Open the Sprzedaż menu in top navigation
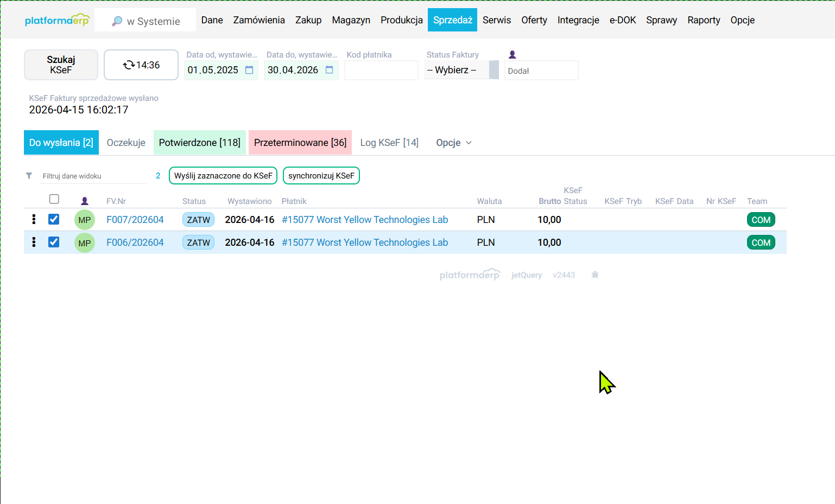Viewport: 835px width, 504px height. point(452,20)
